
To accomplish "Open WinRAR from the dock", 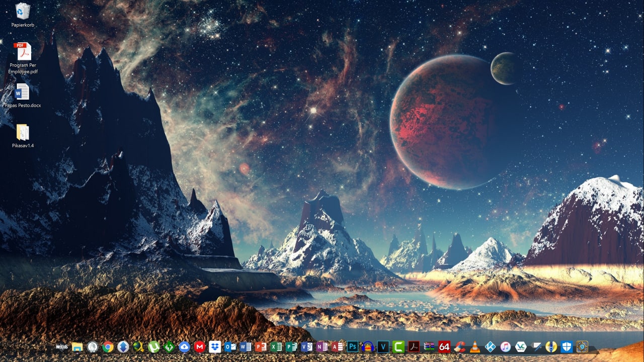I will [430, 347].
